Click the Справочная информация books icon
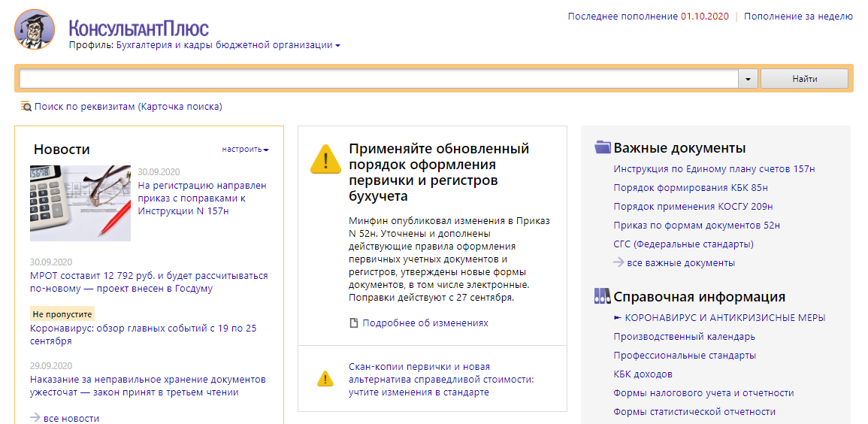 [602, 296]
